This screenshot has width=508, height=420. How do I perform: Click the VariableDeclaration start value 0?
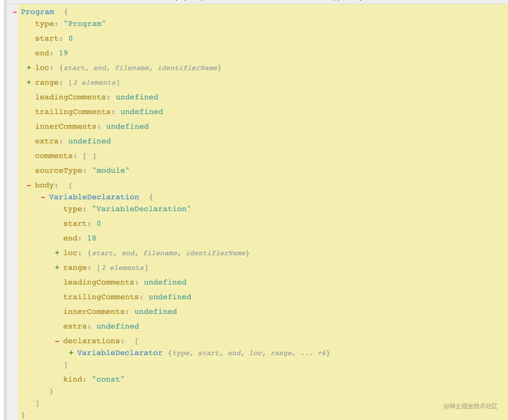click(x=99, y=224)
